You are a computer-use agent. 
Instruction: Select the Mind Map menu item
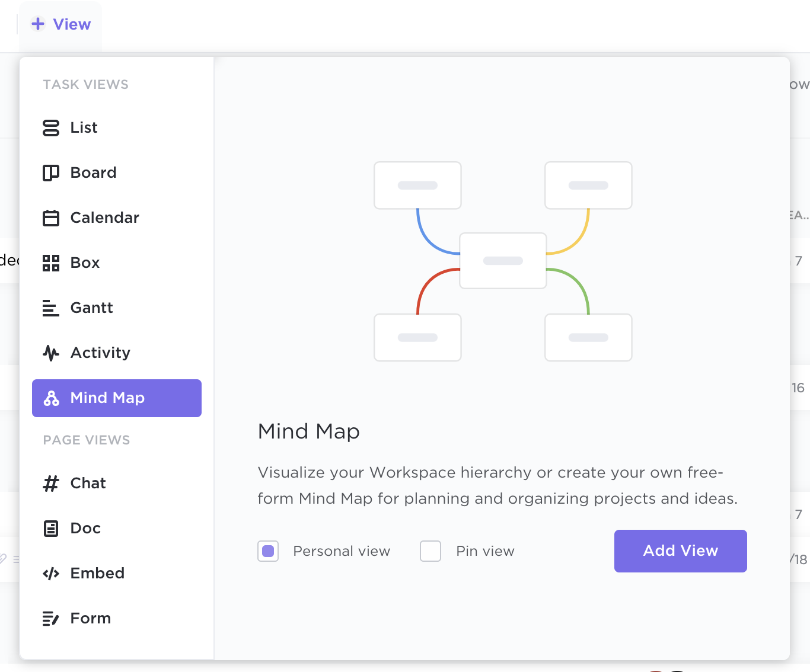[117, 398]
